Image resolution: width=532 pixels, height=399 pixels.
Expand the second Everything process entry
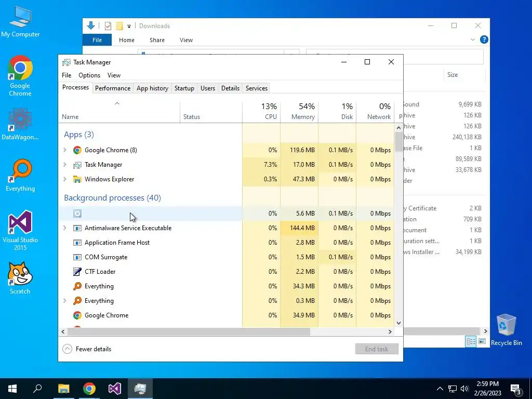65,301
